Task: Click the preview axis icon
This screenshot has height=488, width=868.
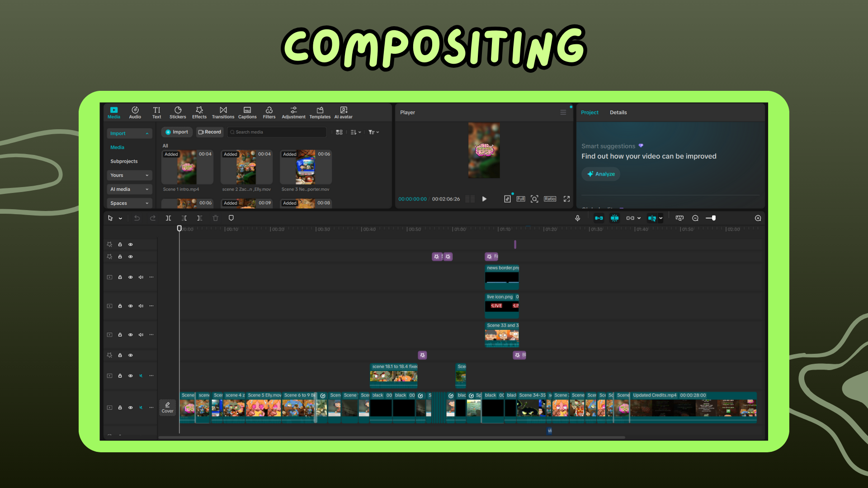Action: point(652,218)
